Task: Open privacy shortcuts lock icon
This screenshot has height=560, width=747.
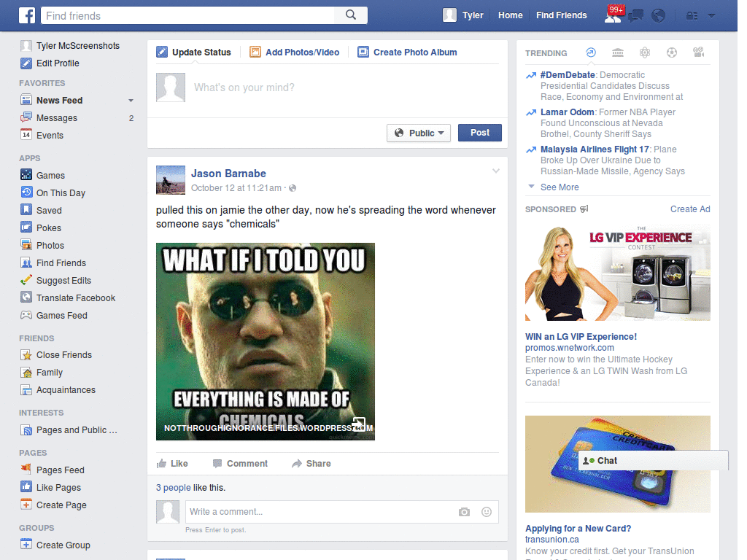Action: (692, 16)
